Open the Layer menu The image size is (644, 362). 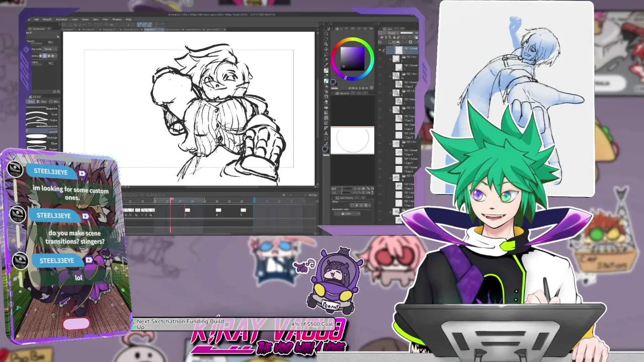coord(74,19)
